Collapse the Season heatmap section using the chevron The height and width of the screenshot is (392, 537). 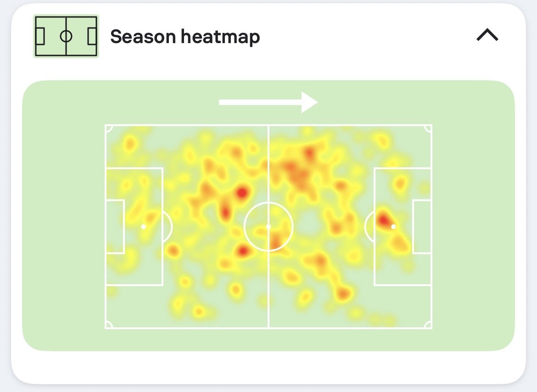[x=487, y=35]
